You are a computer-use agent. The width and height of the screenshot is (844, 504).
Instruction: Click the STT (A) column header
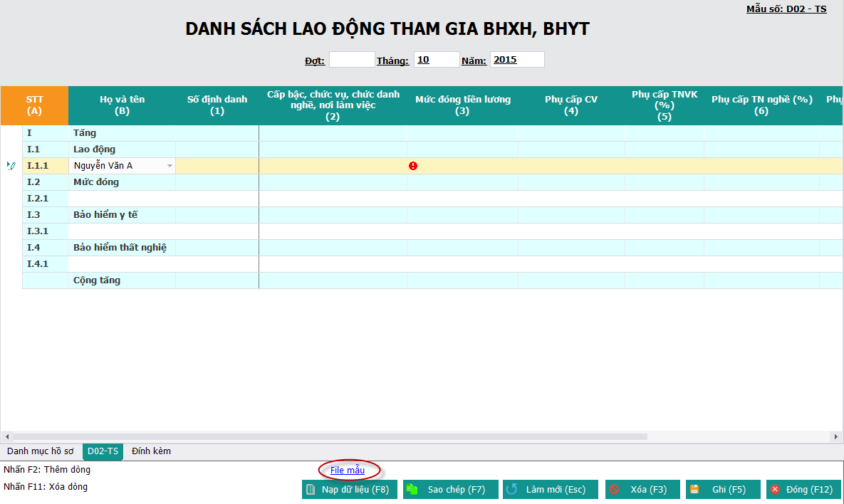click(x=34, y=105)
